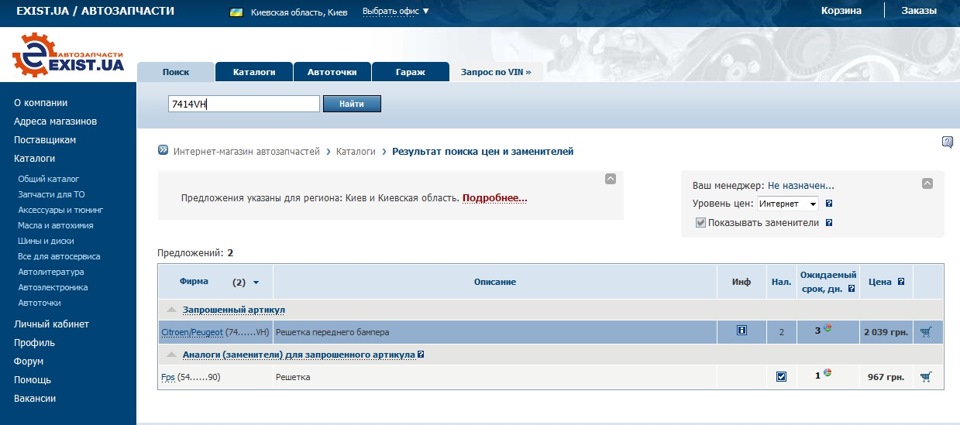Open Личный кабинет in sidebar
Image resolution: width=960 pixels, height=425 pixels.
click(x=51, y=324)
